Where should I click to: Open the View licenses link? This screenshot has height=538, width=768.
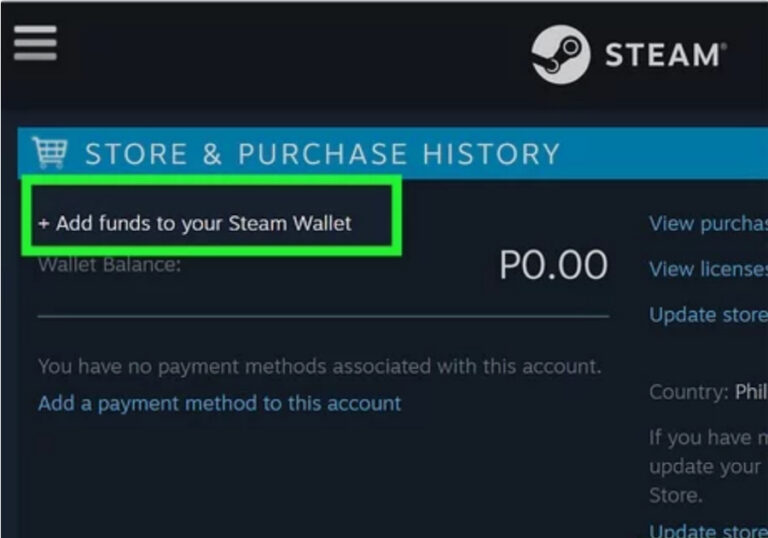tap(707, 268)
